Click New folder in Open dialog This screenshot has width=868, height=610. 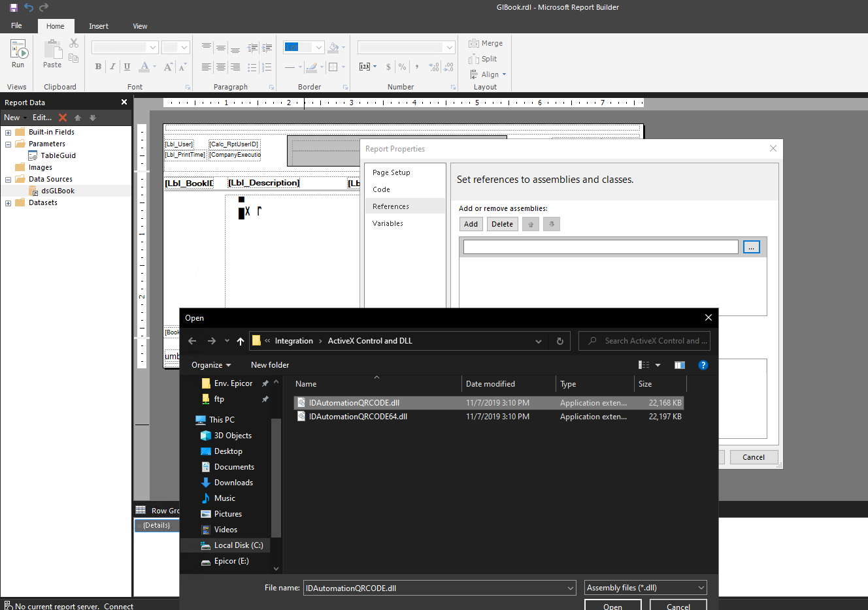[x=269, y=365]
